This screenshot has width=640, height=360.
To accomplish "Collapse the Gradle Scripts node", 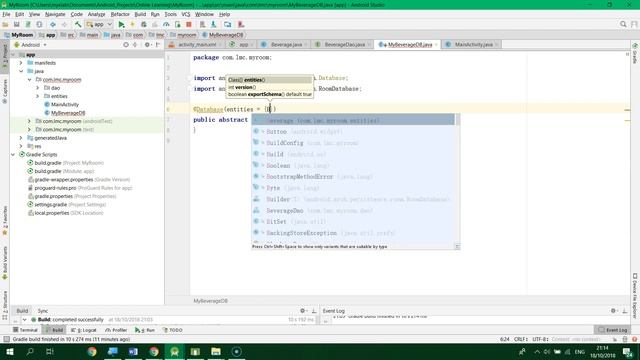I will coord(13,155).
